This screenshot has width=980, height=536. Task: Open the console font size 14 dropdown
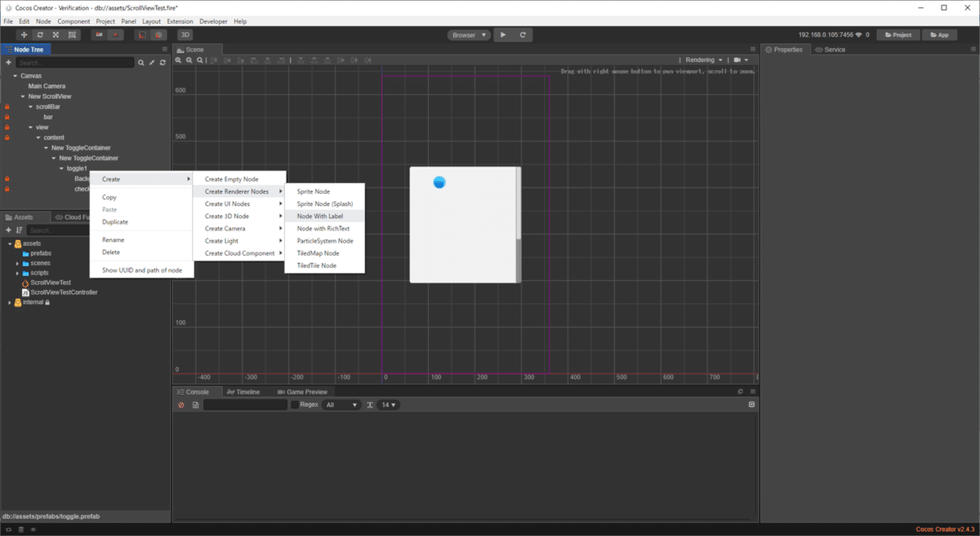click(x=389, y=405)
